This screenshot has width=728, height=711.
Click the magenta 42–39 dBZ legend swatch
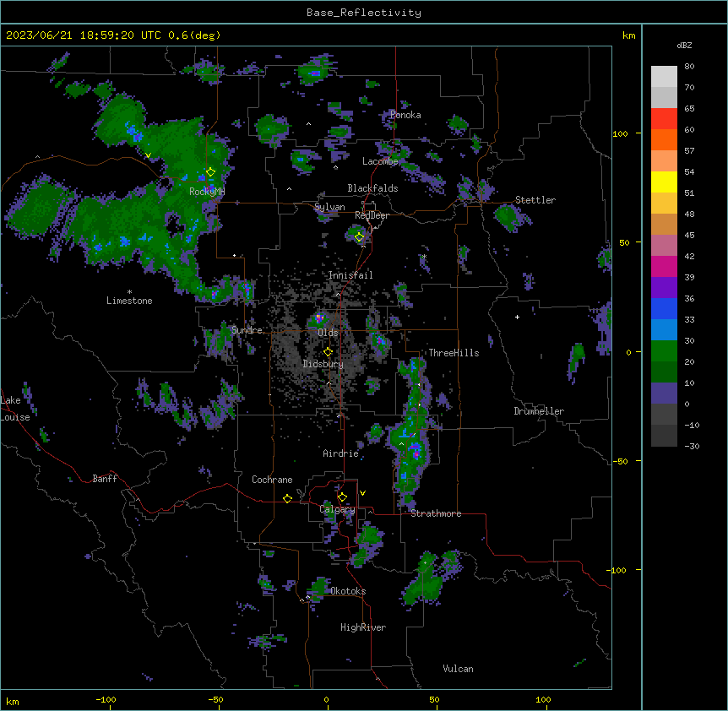[664, 266]
